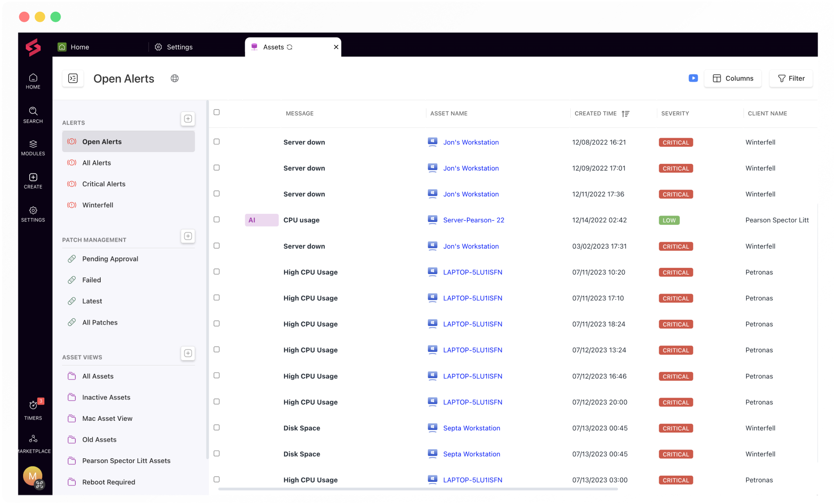The image size is (835, 504).
Task: Open Jon's Workstation asset link
Action: coord(471,142)
